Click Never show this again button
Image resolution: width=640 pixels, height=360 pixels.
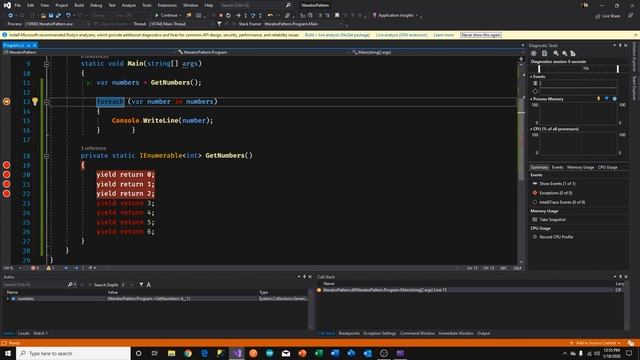coord(481,35)
